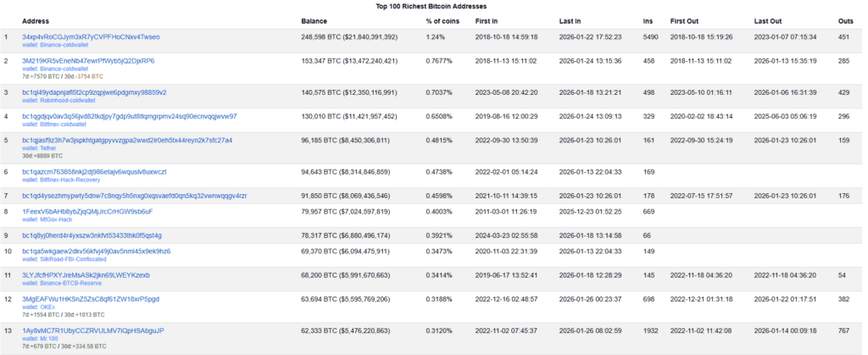This screenshot has height=355, width=868.
Task: Open address 1Ay8vMC7R1UbyCCZRVULMV7iQpHSAbguJP
Action: point(92,330)
